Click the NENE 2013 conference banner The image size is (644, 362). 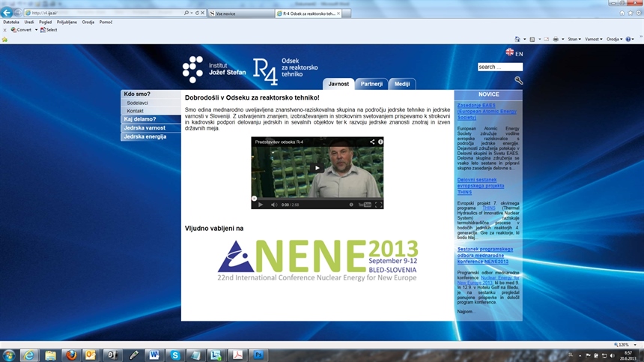(318, 261)
